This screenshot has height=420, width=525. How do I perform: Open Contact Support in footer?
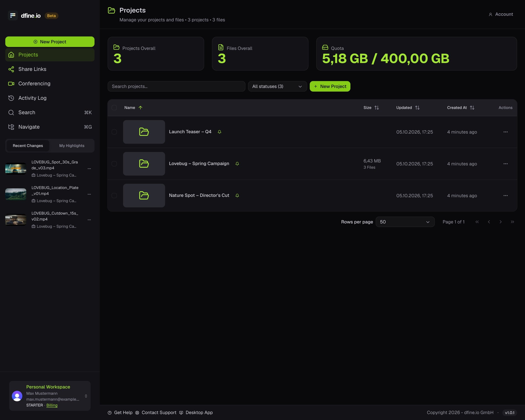(156, 412)
